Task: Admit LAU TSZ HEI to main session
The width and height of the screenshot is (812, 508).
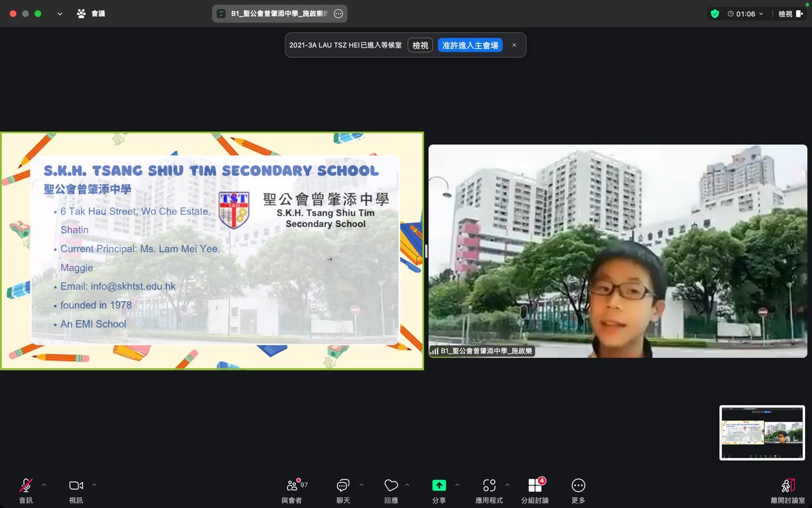Action: tap(470, 45)
